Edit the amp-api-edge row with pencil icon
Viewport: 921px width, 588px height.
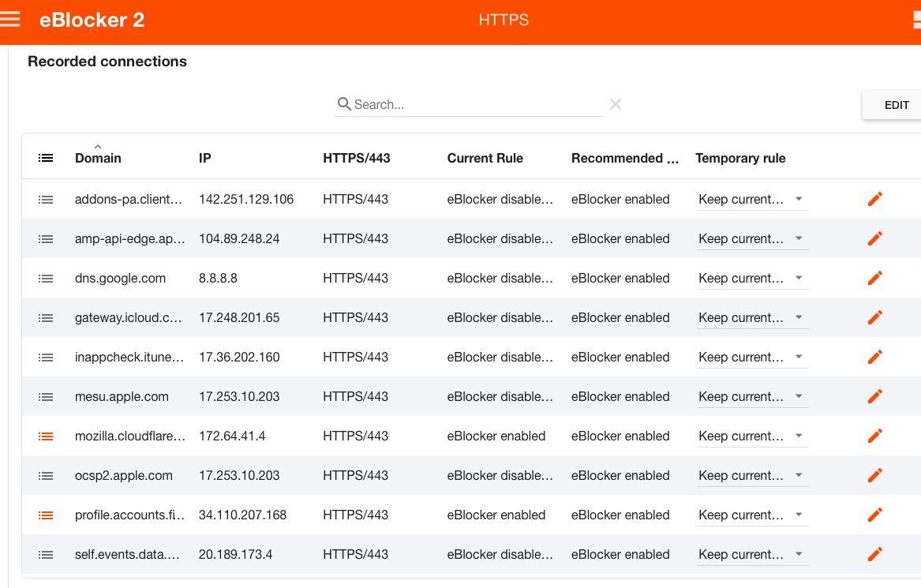874,238
